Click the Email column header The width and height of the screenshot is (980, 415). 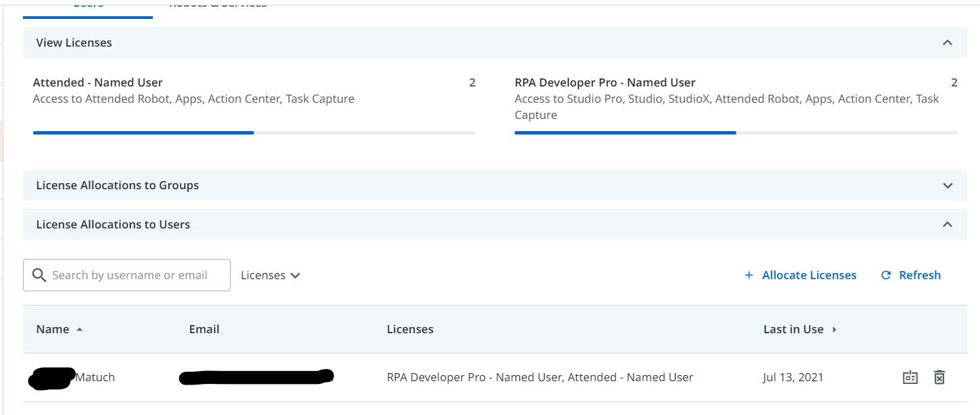pyautogui.click(x=204, y=329)
